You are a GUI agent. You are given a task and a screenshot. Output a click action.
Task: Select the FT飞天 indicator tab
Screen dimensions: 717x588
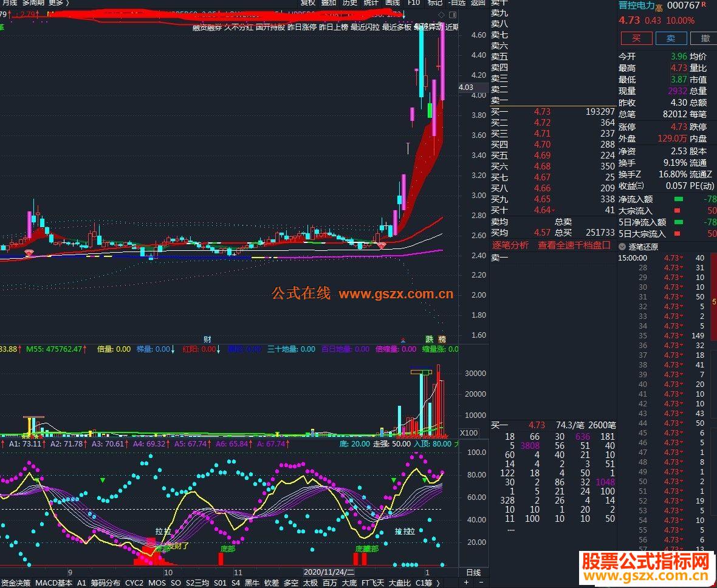coord(372,583)
